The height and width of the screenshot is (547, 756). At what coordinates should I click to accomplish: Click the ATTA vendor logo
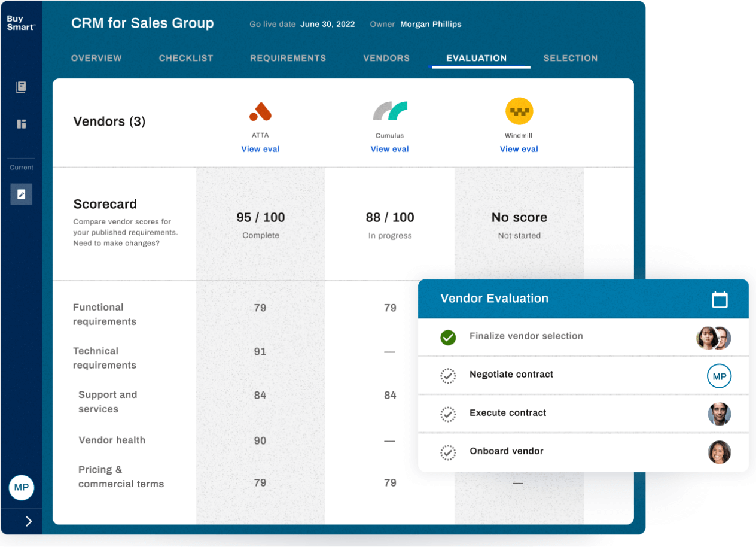[x=260, y=111]
